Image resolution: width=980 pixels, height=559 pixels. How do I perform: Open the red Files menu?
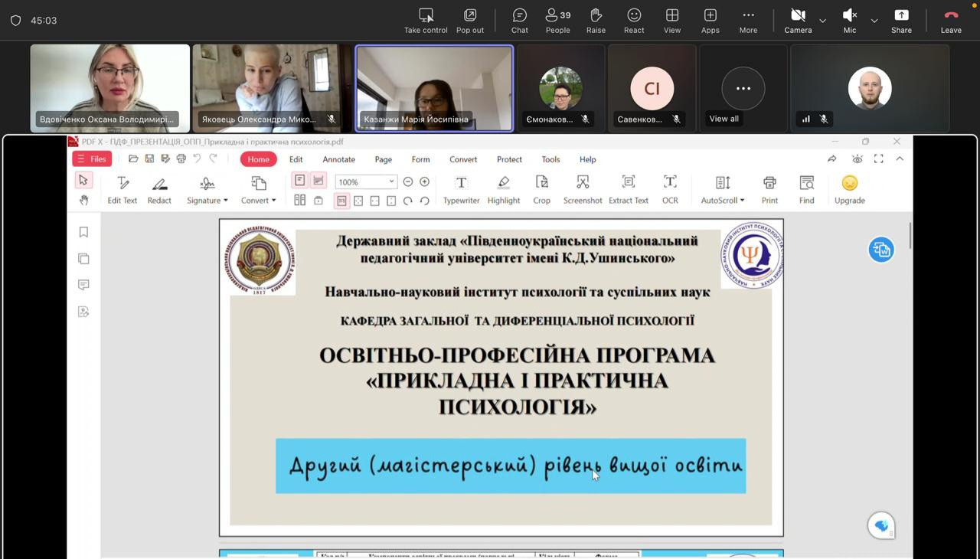pos(92,159)
